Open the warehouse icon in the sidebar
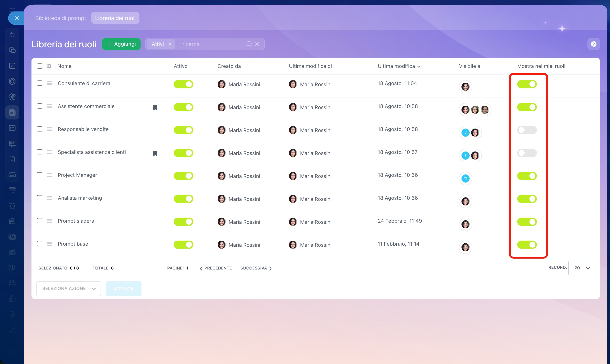 [12, 221]
